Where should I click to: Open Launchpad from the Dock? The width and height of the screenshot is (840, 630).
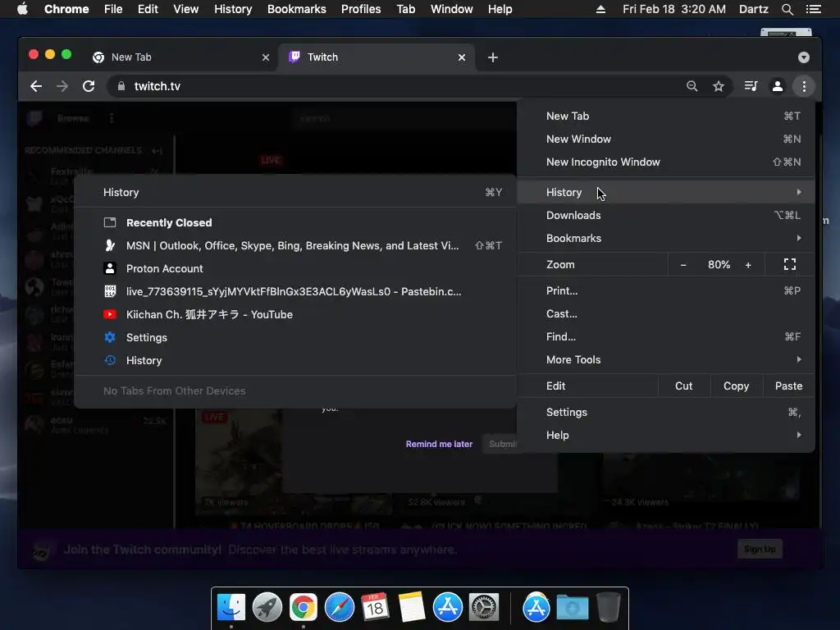click(x=267, y=608)
